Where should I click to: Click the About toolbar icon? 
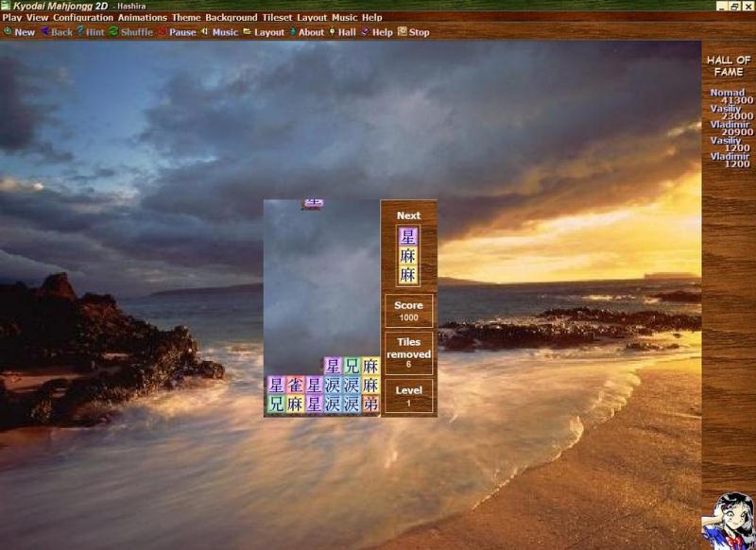point(306,32)
